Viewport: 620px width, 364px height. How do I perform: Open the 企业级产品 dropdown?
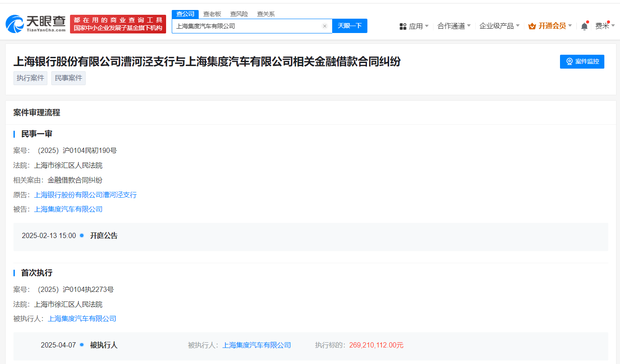click(x=500, y=26)
